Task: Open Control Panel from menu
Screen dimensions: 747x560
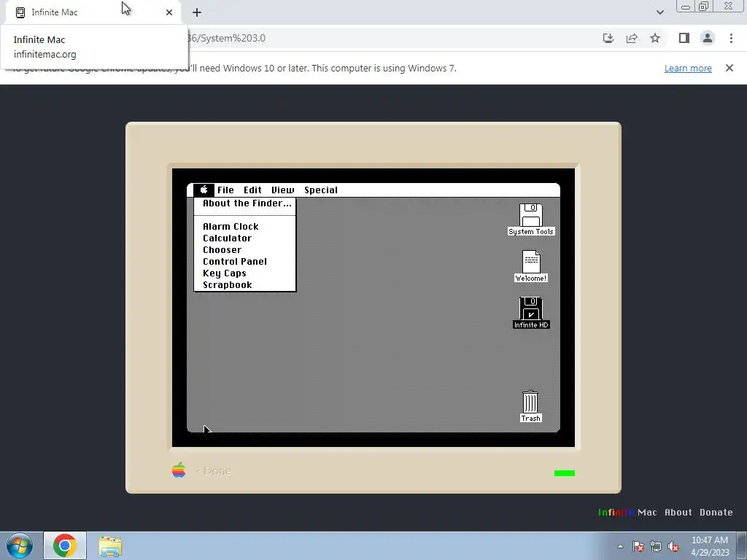Action: 245,262
